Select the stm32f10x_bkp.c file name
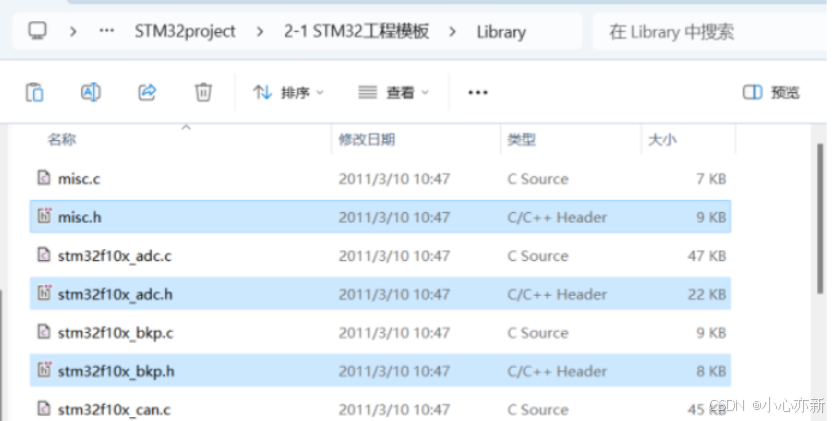The height and width of the screenshot is (421, 837). (x=116, y=333)
